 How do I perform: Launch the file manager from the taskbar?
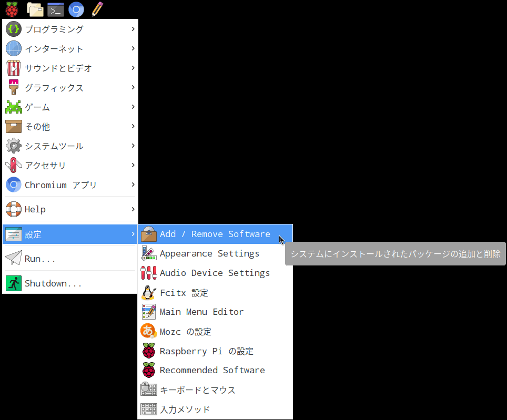[35, 9]
